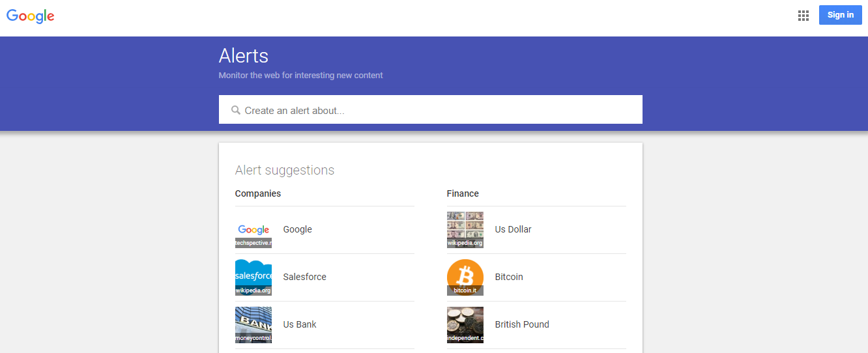Choose the Salesforce alert suggestion
The height and width of the screenshot is (353, 868).
coord(304,277)
